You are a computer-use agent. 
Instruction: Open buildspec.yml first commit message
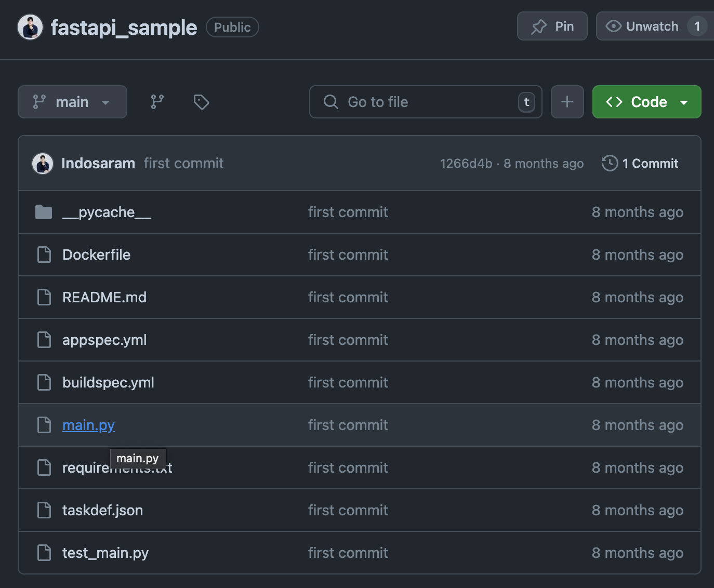pos(348,382)
